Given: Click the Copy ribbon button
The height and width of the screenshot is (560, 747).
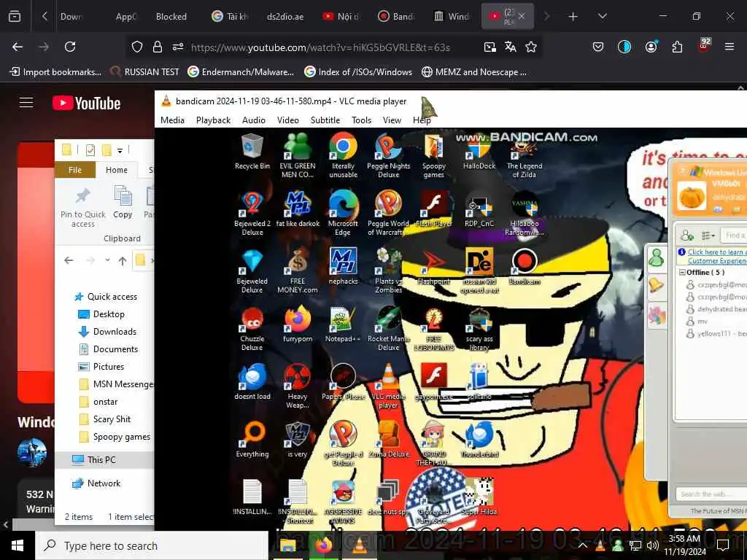Looking at the screenshot, I should 123,203.
